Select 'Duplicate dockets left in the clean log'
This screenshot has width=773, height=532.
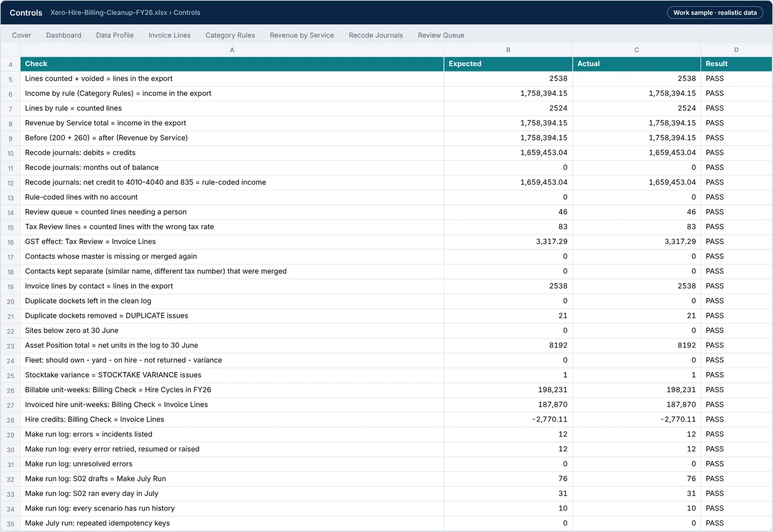point(232,301)
